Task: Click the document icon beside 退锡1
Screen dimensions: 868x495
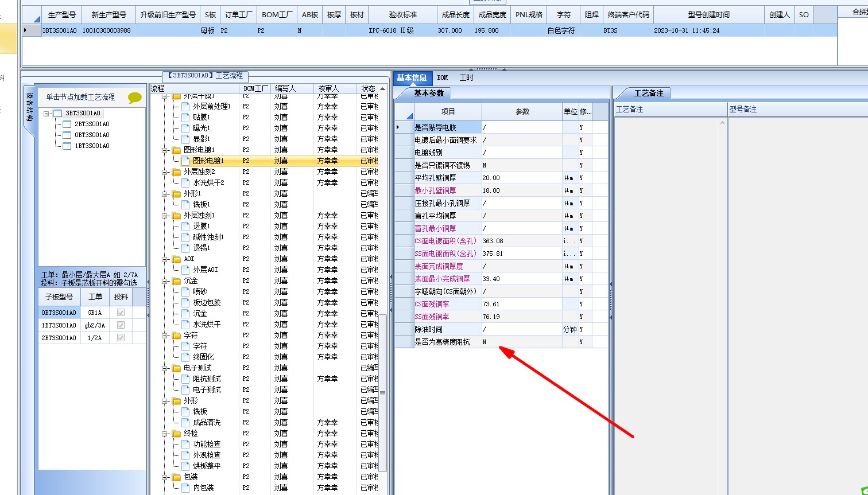Action: click(x=185, y=248)
